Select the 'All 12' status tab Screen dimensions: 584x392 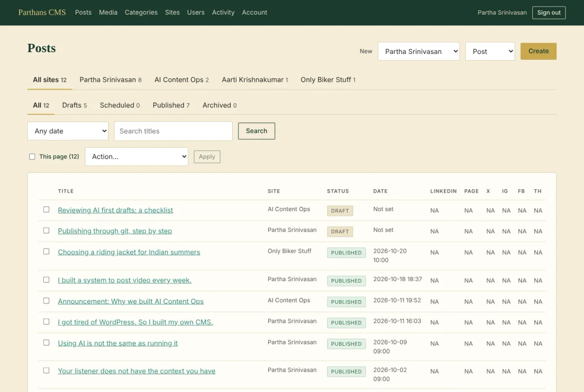point(41,105)
